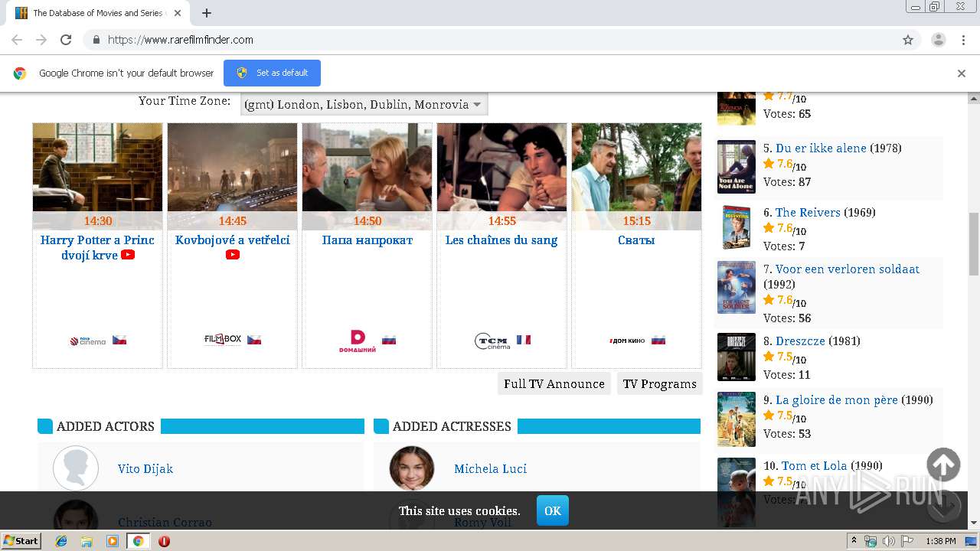Open Du er ikke alene ranking link
The width and height of the screenshot is (980, 551).
point(821,148)
